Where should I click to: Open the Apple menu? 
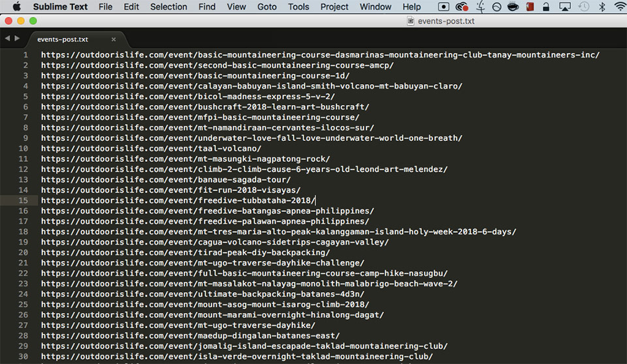pyautogui.click(x=16, y=7)
